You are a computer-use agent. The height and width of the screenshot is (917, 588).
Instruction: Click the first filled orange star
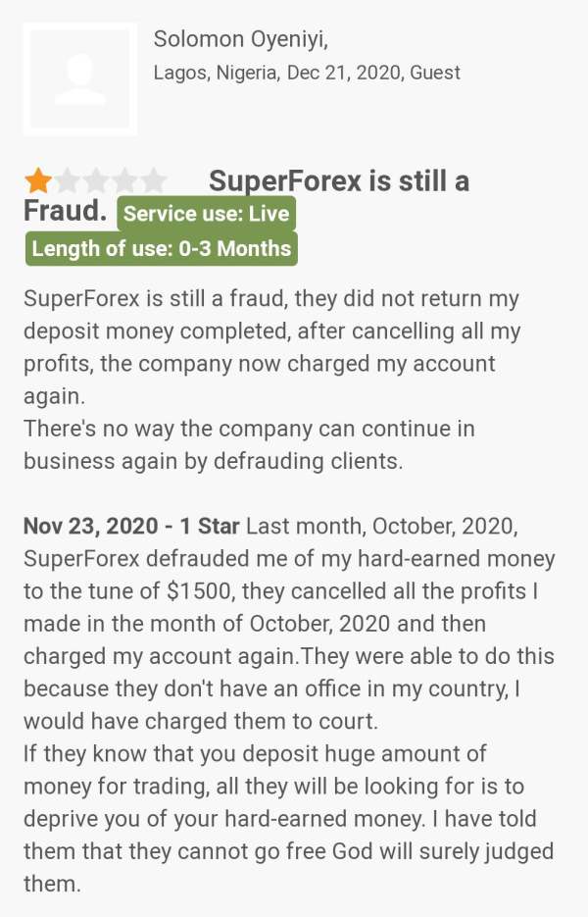(38, 180)
